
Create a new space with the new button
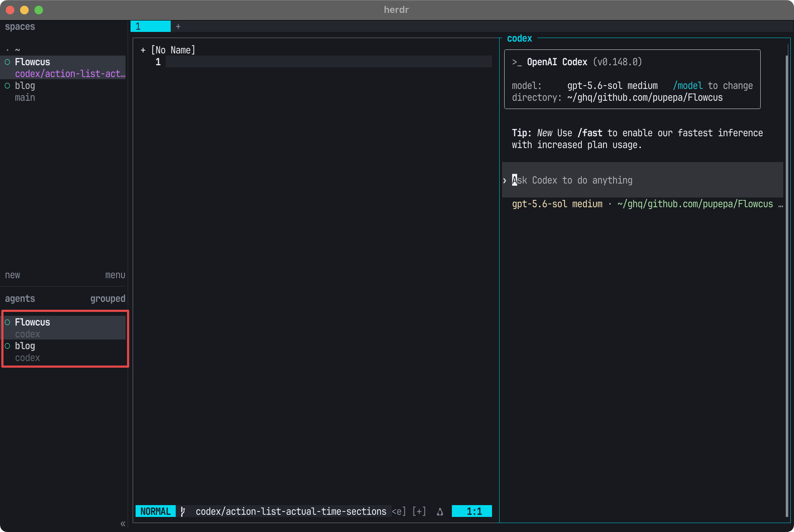click(x=13, y=275)
